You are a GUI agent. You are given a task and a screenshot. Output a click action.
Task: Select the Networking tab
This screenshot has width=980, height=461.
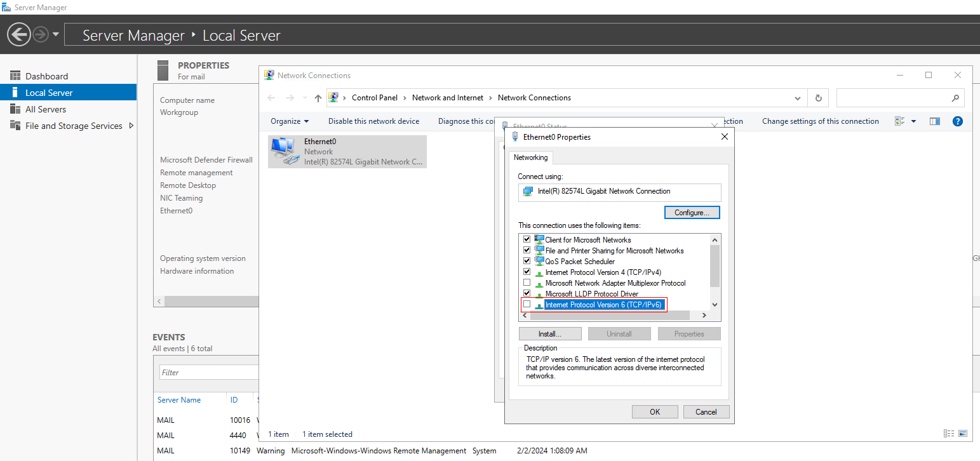coord(530,157)
